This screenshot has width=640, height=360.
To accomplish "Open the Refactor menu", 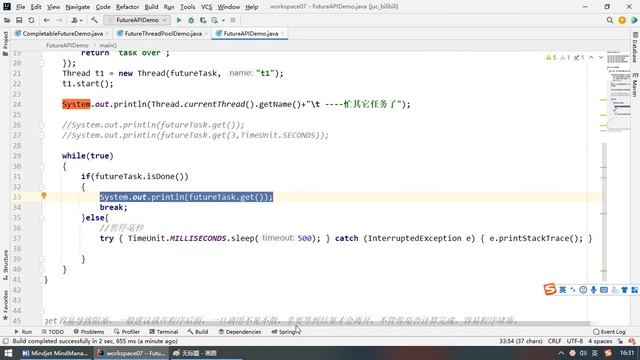I will (x=127, y=7).
